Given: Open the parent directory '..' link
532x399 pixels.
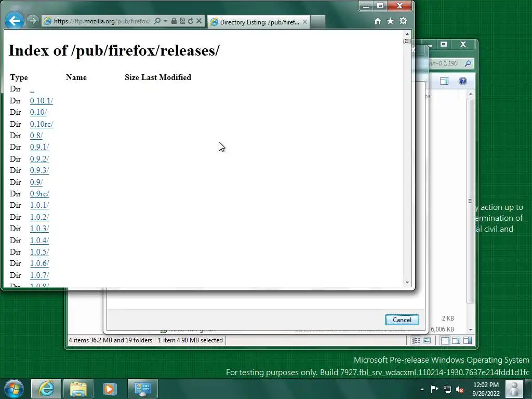Looking at the screenshot, I should 32,89.
